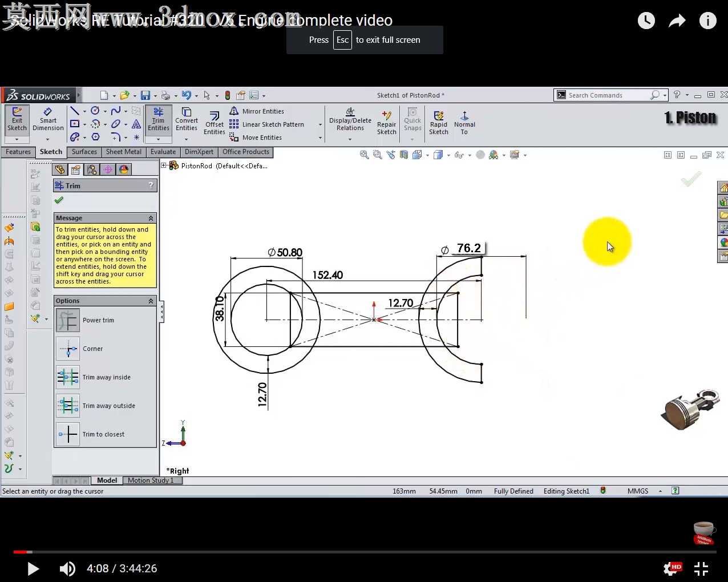This screenshot has width=728, height=582.
Task: Click Move Entities tool
Action: (256, 138)
